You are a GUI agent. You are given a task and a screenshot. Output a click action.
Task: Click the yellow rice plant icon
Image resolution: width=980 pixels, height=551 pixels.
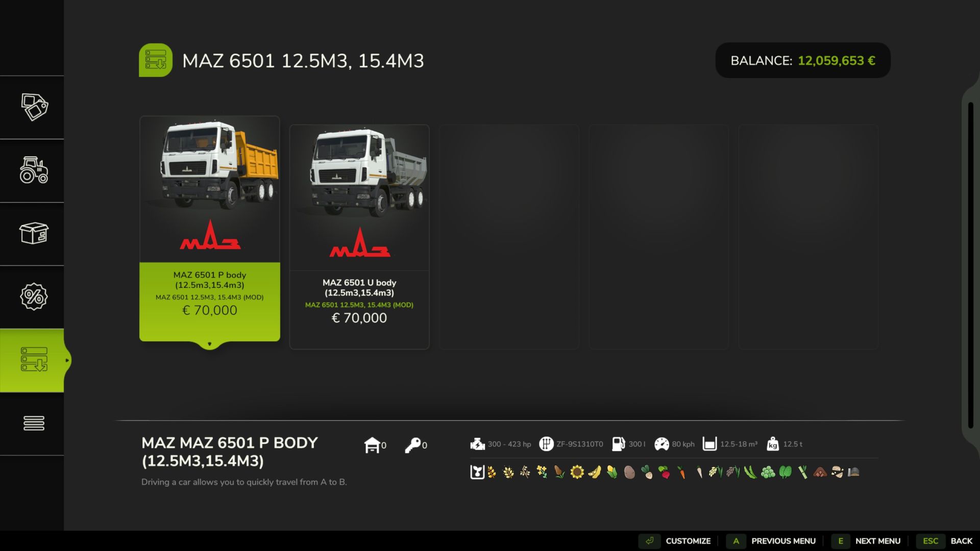[716, 472]
